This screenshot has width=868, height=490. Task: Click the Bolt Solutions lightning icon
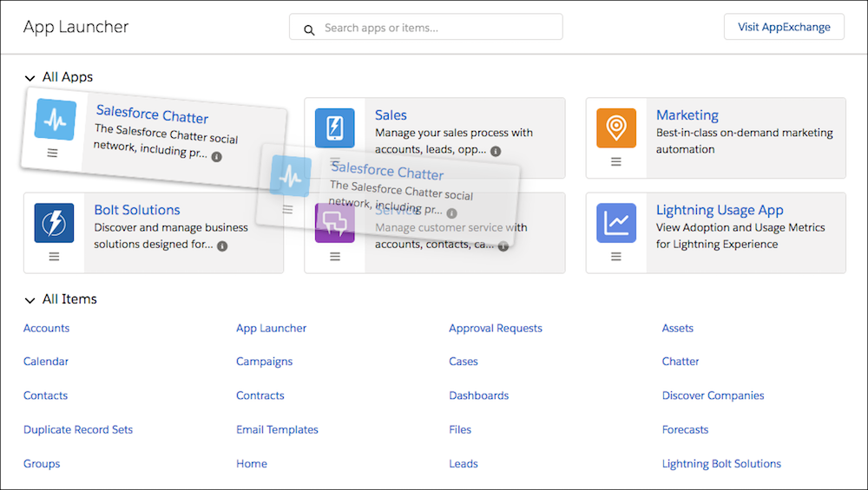click(54, 223)
